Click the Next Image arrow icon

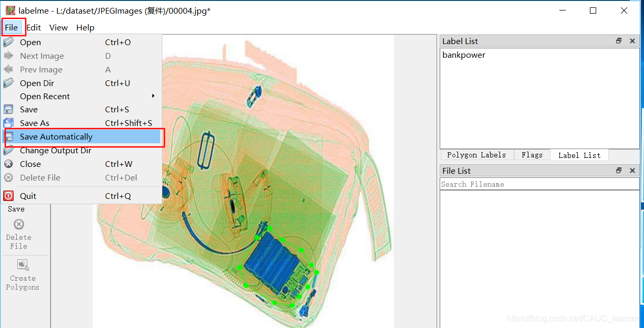(8, 56)
